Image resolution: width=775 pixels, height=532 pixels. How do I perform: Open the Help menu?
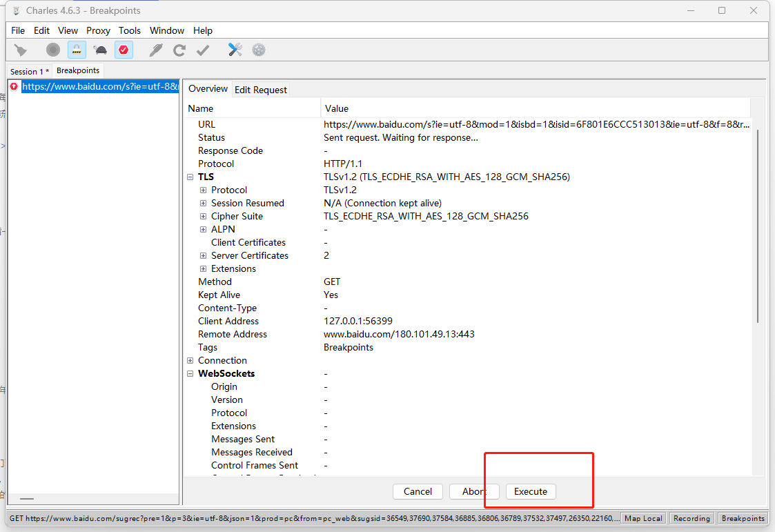click(203, 30)
